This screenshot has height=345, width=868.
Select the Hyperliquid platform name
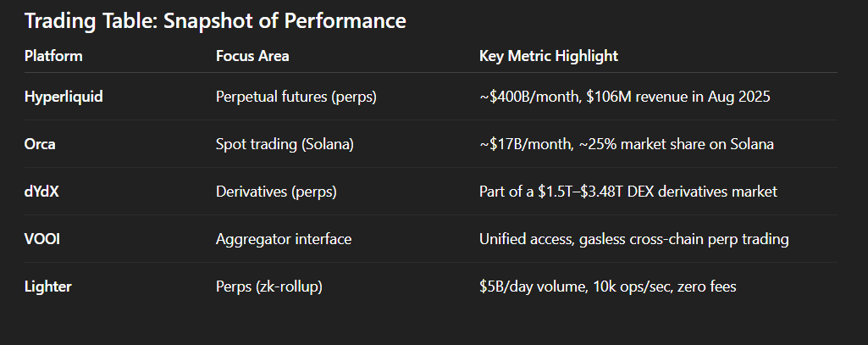pyautogui.click(x=64, y=97)
